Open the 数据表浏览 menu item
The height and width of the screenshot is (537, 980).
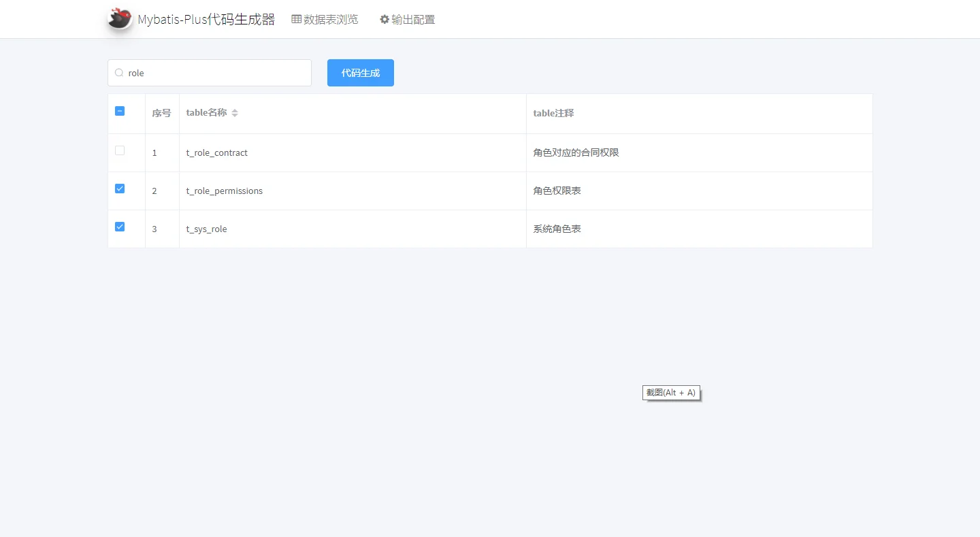pyautogui.click(x=331, y=19)
